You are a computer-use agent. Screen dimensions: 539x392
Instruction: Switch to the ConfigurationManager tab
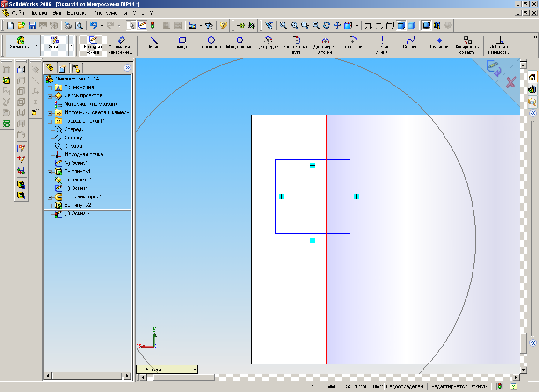pos(76,68)
